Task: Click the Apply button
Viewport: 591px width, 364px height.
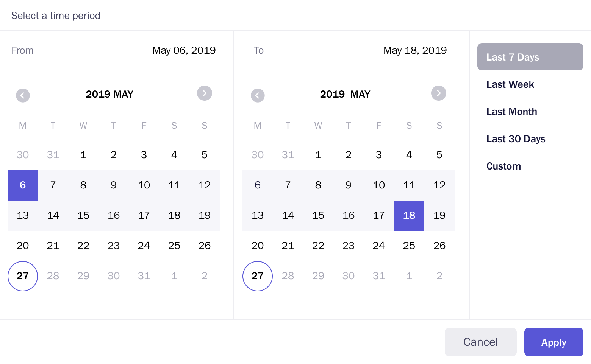Action: [x=553, y=342]
